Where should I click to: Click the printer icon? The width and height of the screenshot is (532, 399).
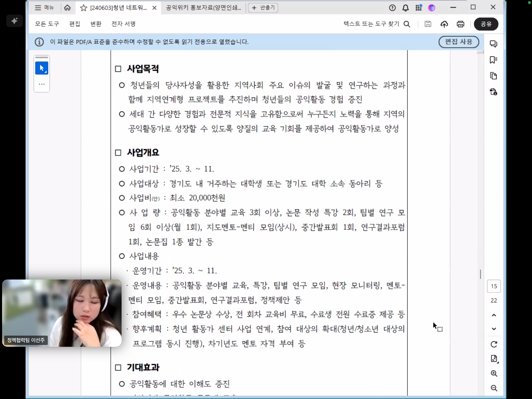(461, 24)
